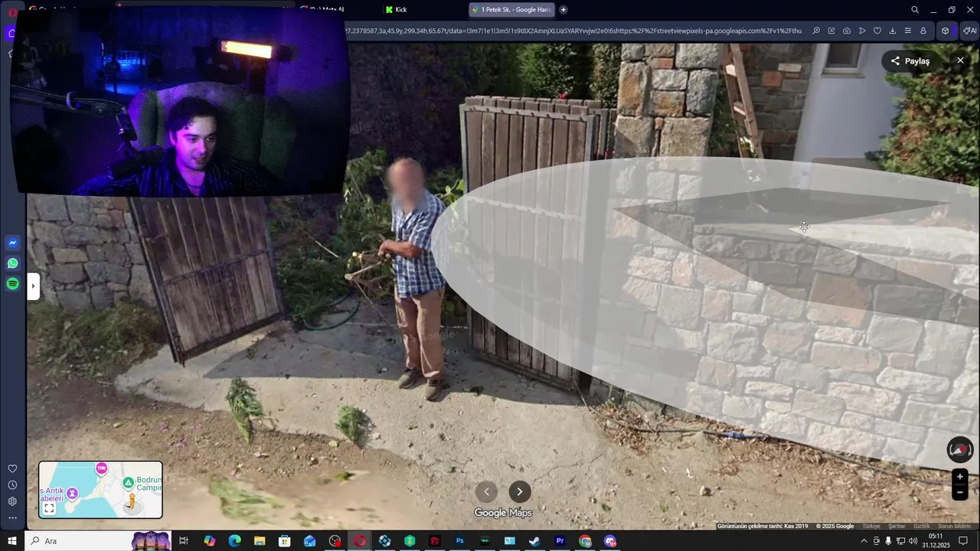This screenshot has height=551, width=980.
Task: Open the extensions cube icon
Action: [x=946, y=31]
